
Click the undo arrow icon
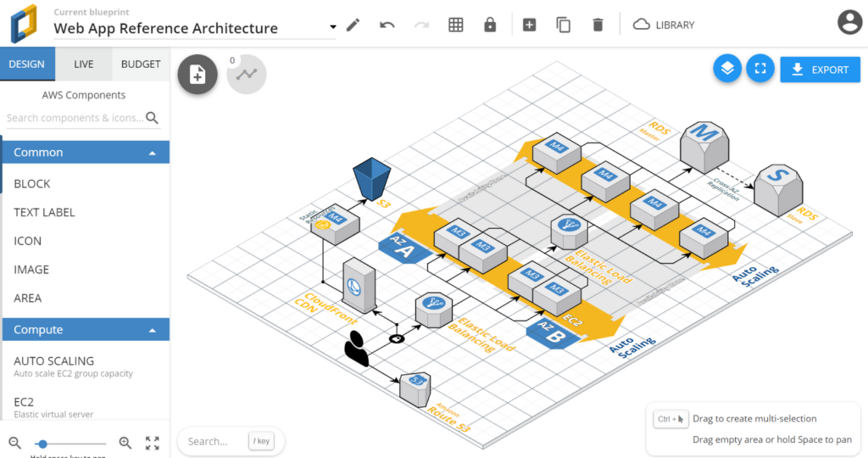[x=387, y=25]
